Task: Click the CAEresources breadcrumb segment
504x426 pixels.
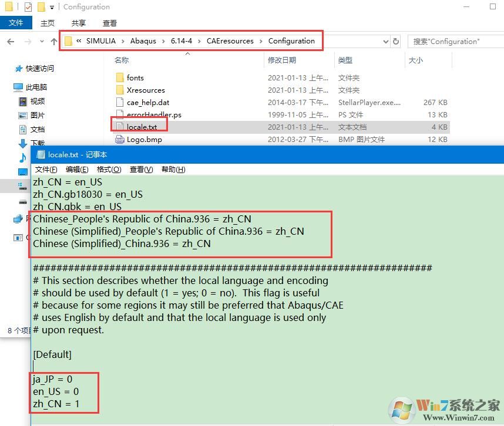Action: pyautogui.click(x=230, y=41)
